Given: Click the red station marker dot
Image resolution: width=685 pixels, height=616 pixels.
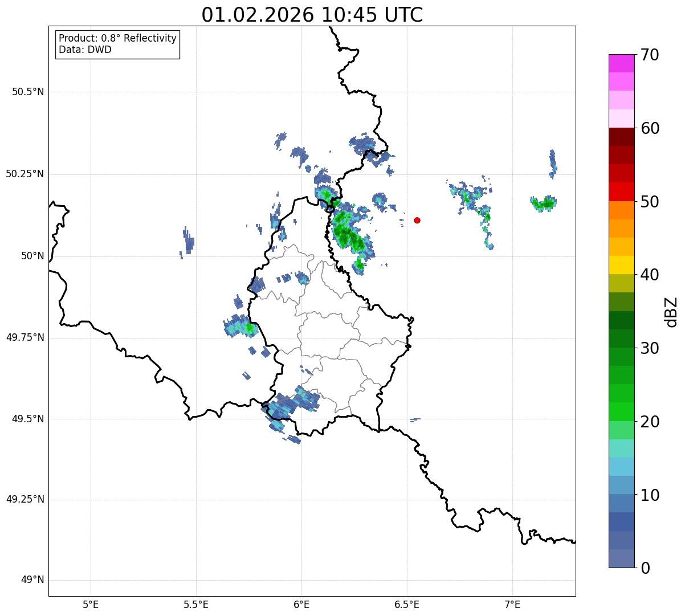Looking at the screenshot, I should click(x=417, y=220).
